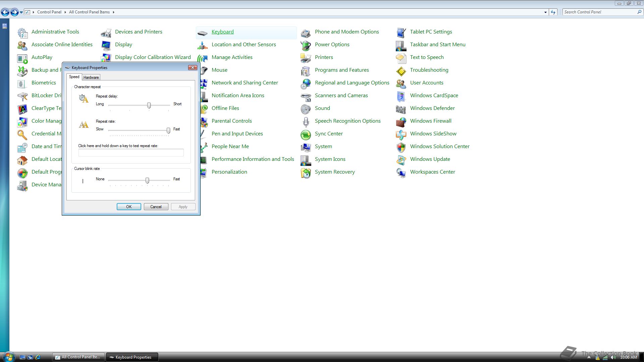
Task: Expand the Control Panel breadcrumb arrow
Action: click(65, 12)
